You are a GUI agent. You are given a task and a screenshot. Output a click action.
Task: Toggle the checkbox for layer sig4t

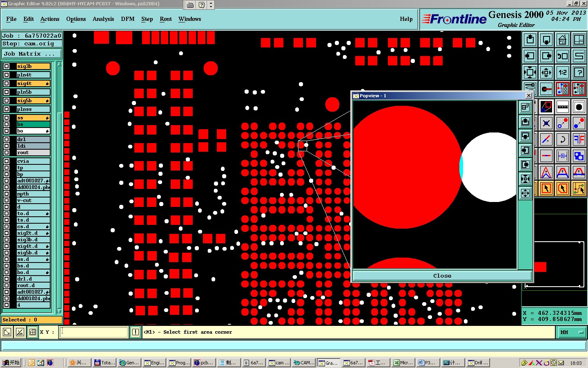coord(7,83)
